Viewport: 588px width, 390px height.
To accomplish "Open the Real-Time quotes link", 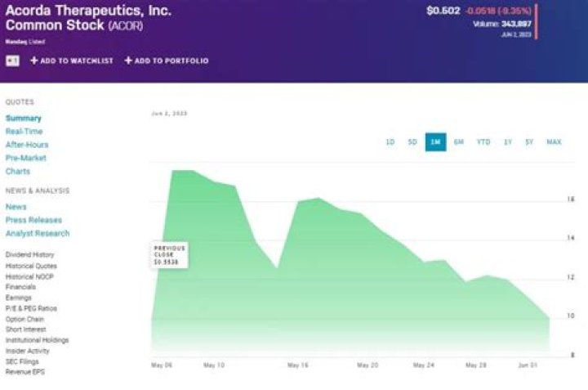I will (24, 132).
